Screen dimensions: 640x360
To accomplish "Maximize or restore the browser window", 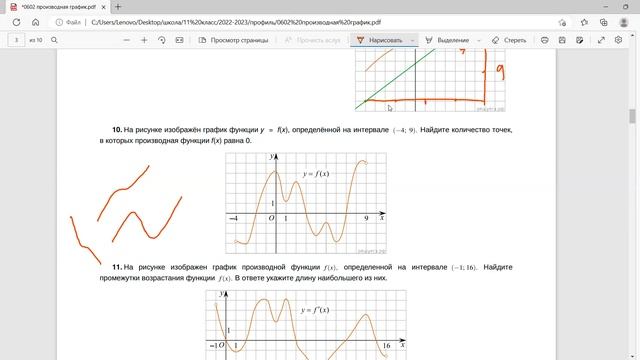I will click(x=626, y=7).
